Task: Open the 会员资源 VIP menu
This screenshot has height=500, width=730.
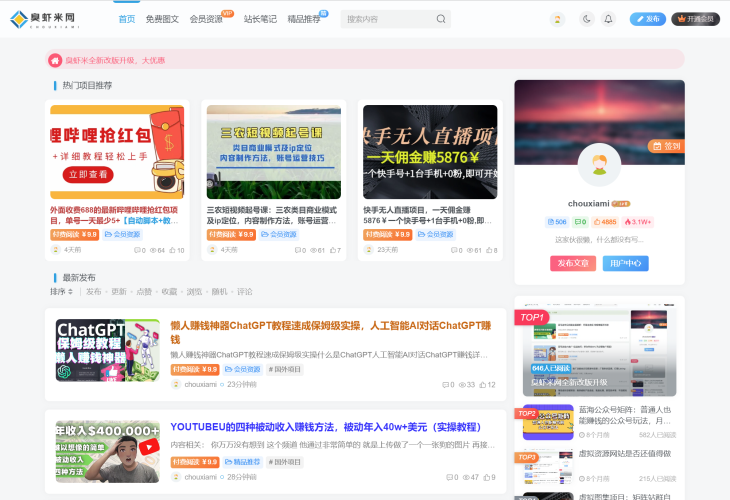Action: click(206, 19)
